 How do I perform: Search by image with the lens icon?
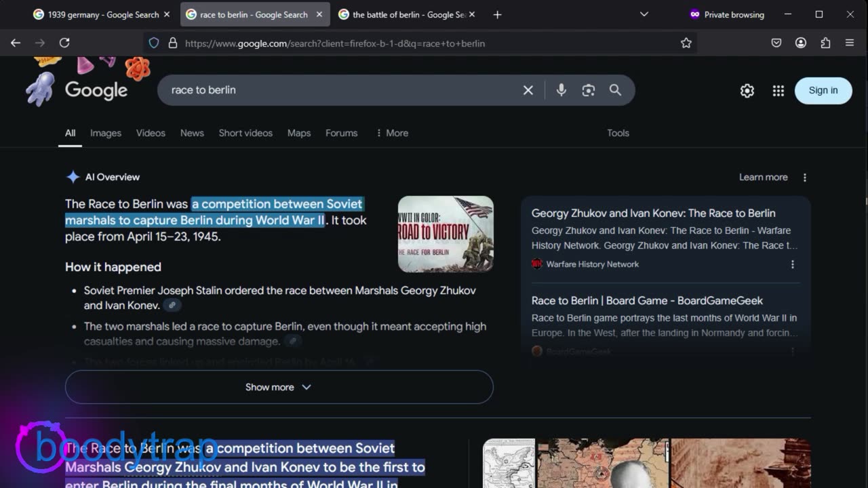tap(588, 90)
